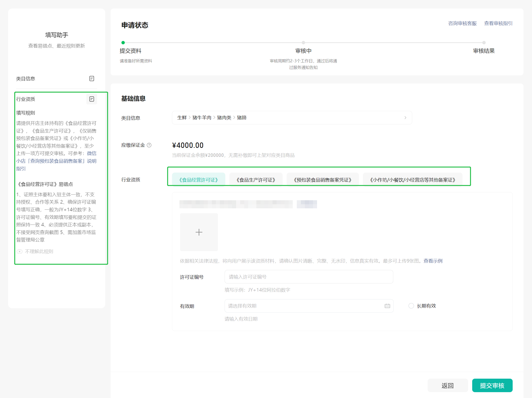Click the 应缴保证金 help question icon

tap(149, 145)
